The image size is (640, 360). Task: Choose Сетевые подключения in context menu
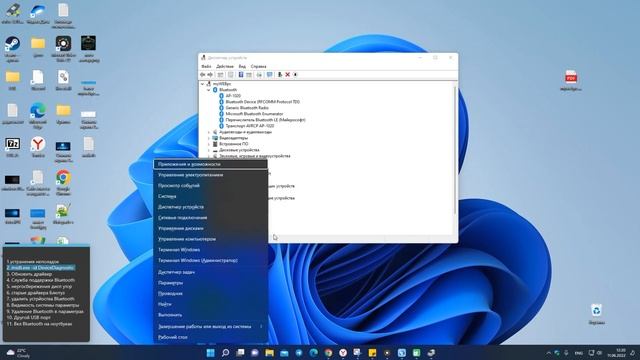[211, 218]
